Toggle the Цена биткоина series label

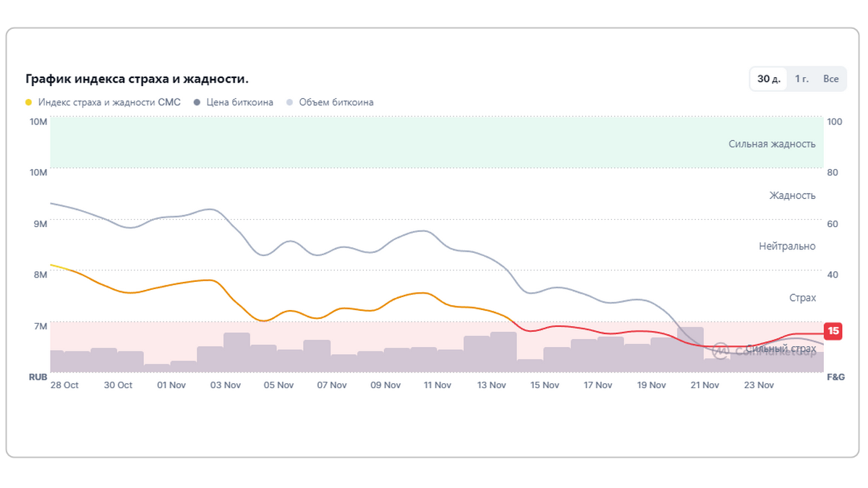pyautogui.click(x=239, y=103)
